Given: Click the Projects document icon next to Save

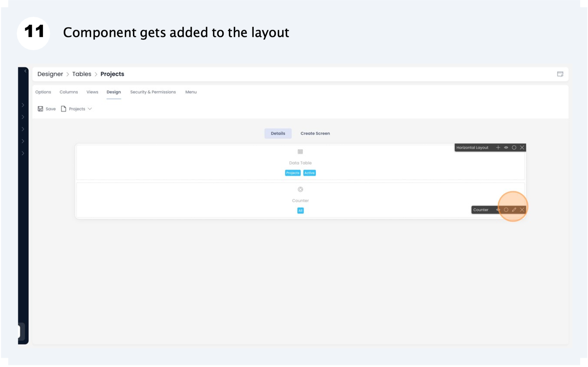Looking at the screenshot, I should 63,109.
